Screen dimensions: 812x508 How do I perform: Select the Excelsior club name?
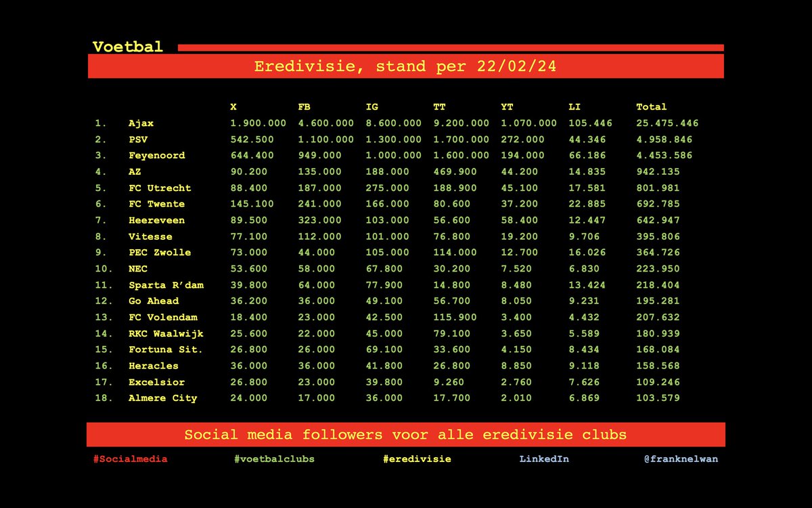click(156, 382)
